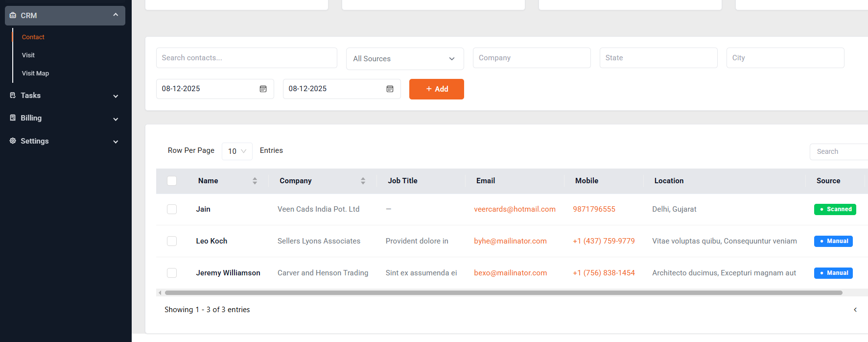868x342 pixels.
Task: Go to the Visit menu item
Action: 28,55
